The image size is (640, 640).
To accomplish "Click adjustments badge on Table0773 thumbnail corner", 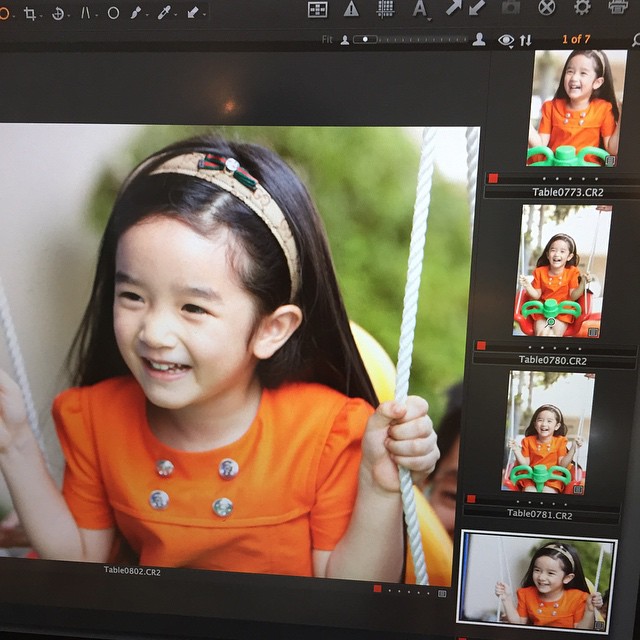I will click(x=610, y=161).
